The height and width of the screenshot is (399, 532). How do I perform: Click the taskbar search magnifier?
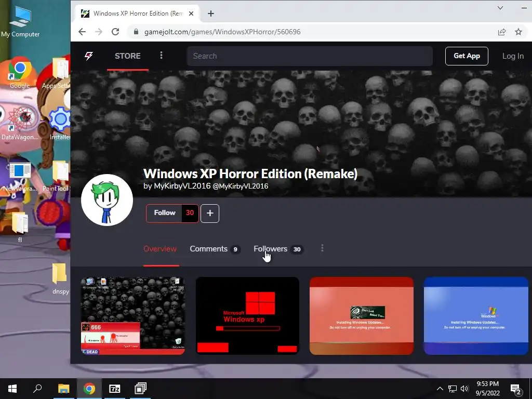[37, 389]
